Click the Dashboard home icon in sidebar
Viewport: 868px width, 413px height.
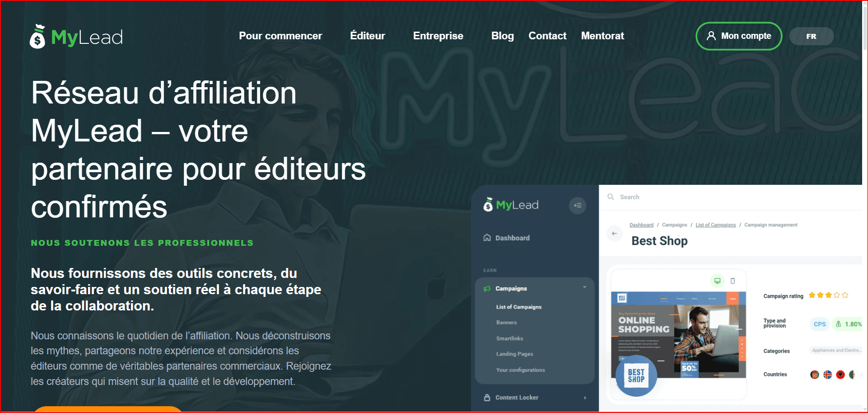(487, 238)
